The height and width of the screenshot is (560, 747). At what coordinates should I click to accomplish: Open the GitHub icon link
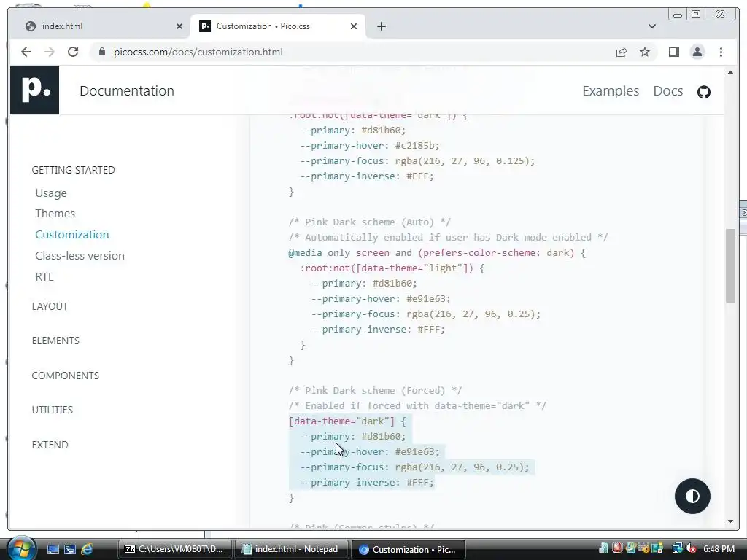click(704, 91)
